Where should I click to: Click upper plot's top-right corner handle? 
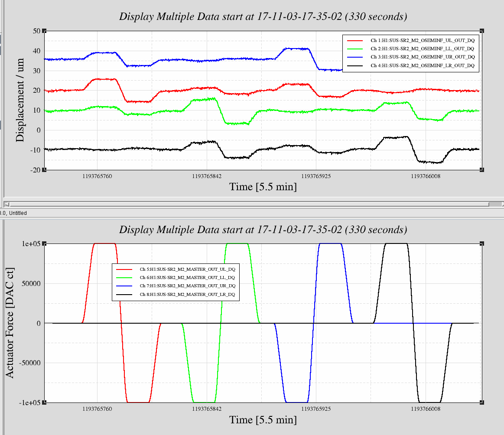click(x=482, y=31)
